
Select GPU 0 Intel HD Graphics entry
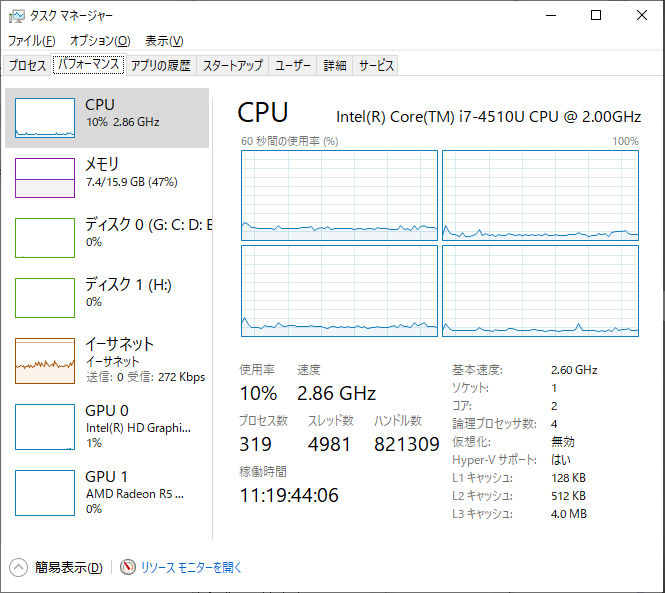click(107, 426)
